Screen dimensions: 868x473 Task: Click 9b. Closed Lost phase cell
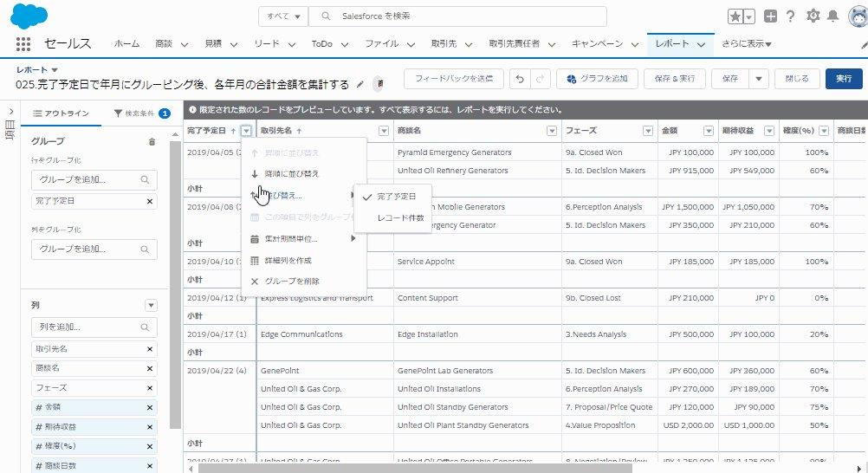(610, 298)
